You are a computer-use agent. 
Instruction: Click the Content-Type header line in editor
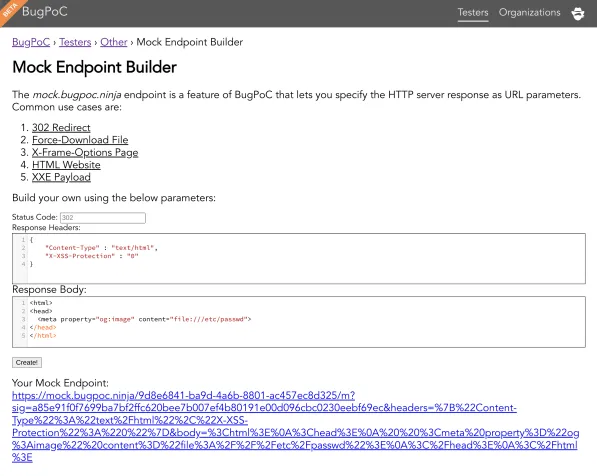click(101, 248)
